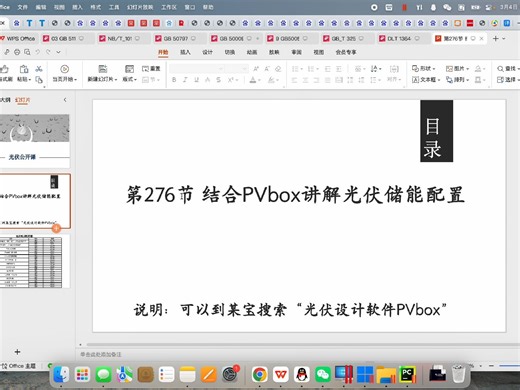Switch to 幻灯片 slides panel tab
The width and height of the screenshot is (520, 390).
click(23, 100)
